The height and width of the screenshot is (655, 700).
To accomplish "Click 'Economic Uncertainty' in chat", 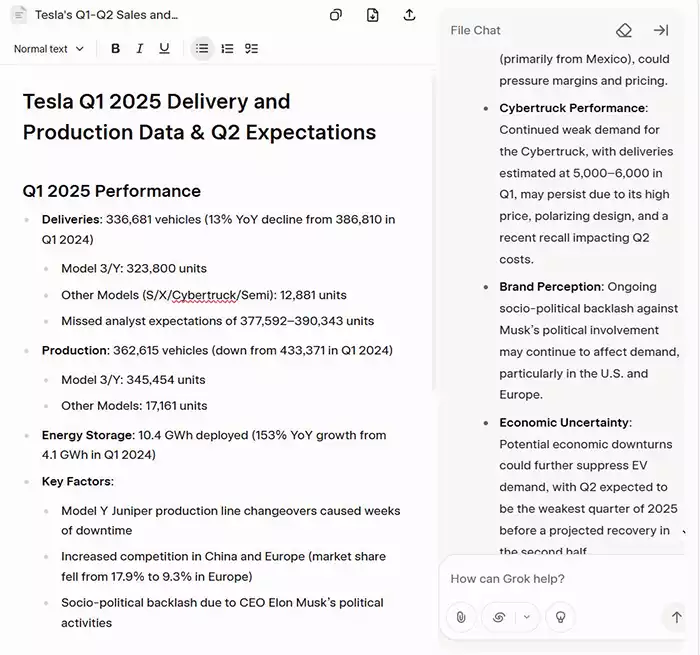I will tap(564, 422).
